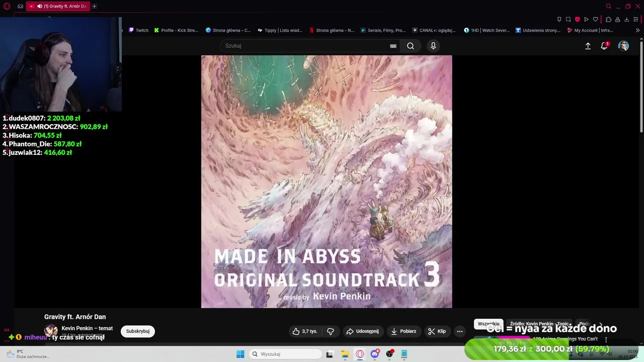
Task: Add page to bookmarks with heart icon
Action: [595, 20]
